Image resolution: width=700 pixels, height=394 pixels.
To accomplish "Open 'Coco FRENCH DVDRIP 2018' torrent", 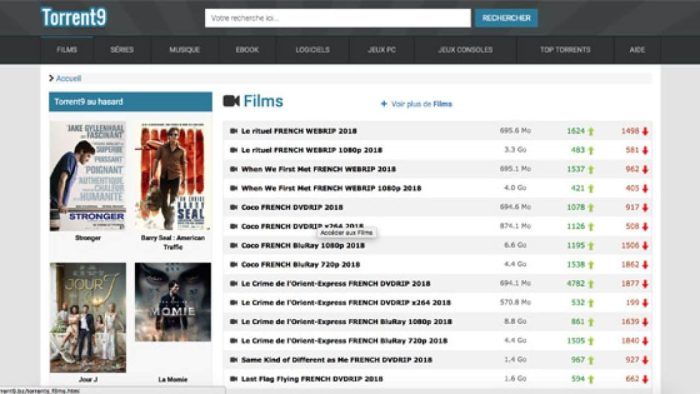I will (292, 207).
